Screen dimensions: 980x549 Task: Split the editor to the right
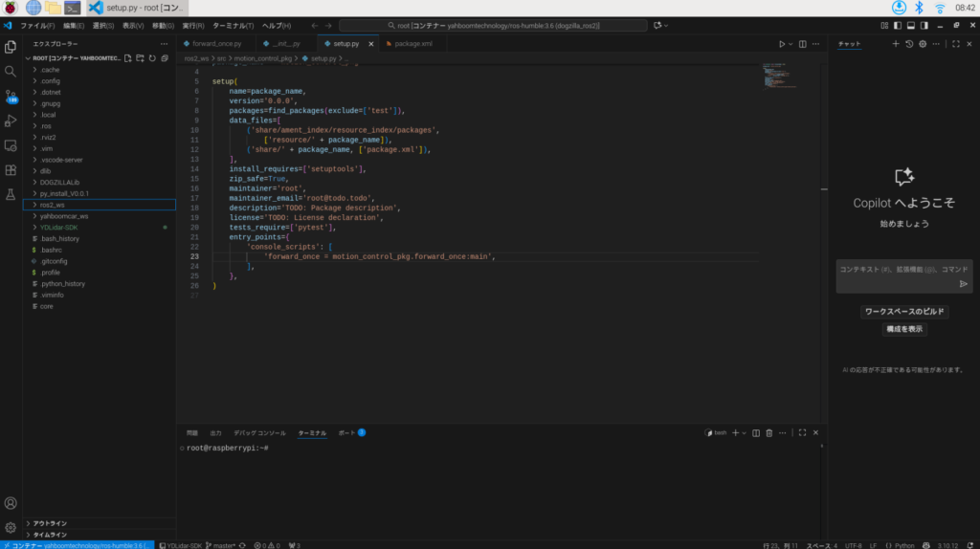(802, 44)
